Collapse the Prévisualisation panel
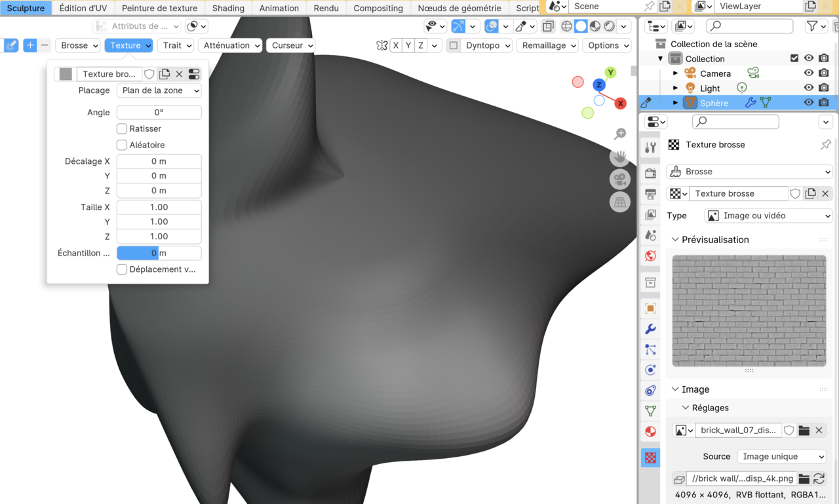This screenshot has height=504, width=839. coord(676,240)
